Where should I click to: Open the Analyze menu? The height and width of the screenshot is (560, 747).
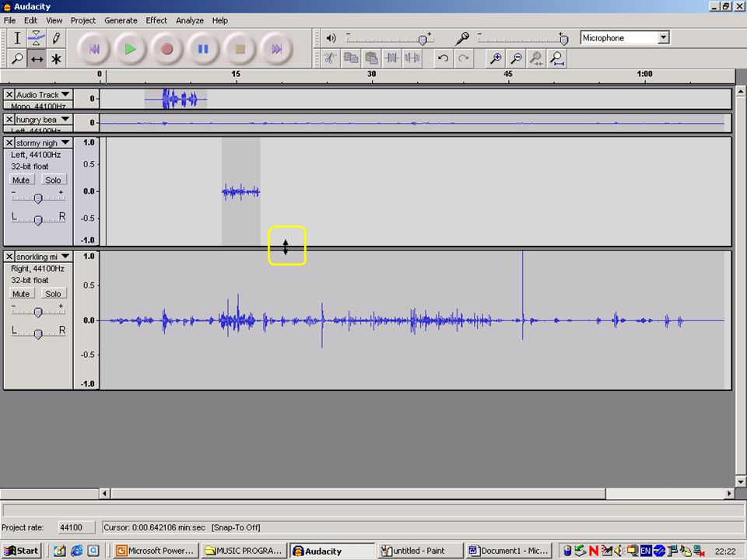tap(190, 20)
